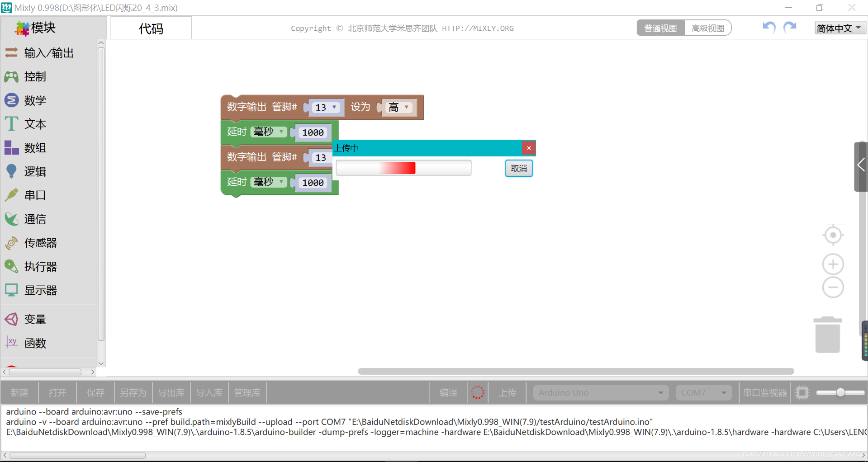Open the 数学 blocks panel
This screenshot has height=462, width=868.
tap(35, 100)
